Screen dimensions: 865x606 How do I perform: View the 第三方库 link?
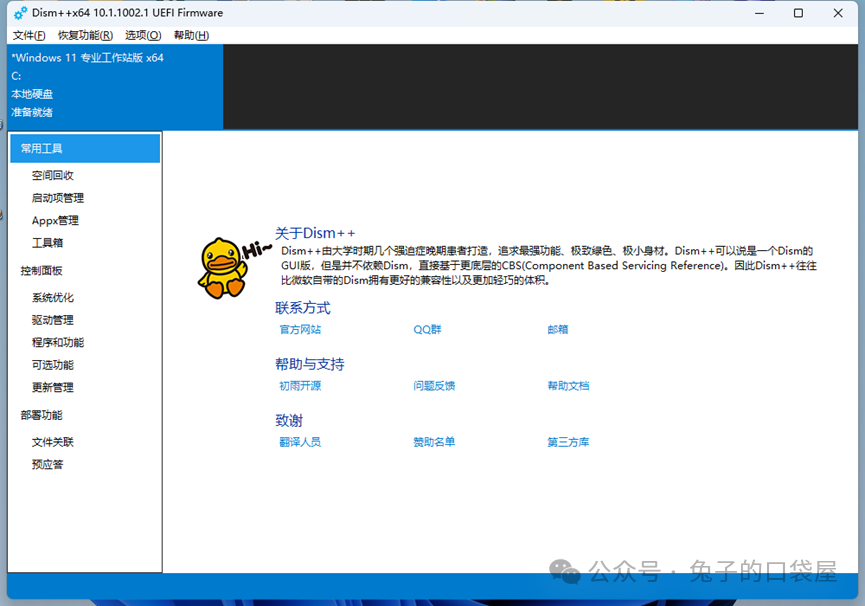(x=568, y=442)
